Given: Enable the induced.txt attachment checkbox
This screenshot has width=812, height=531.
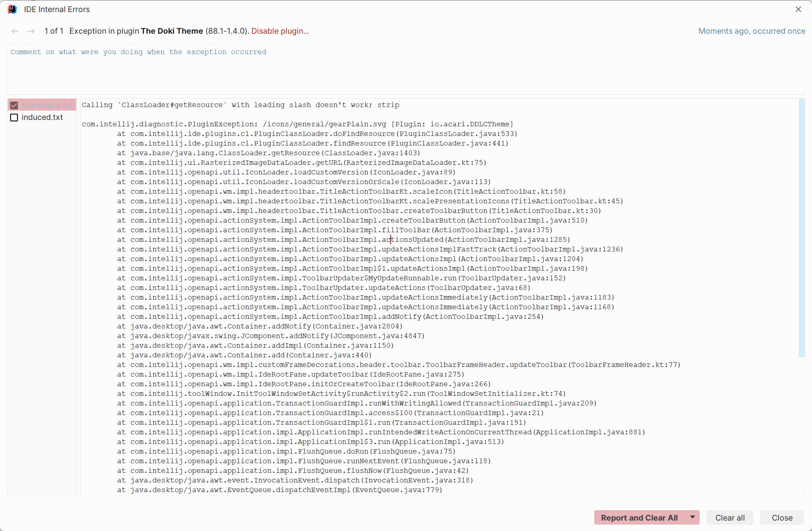Looking at the screenshot, I should point(14,117).
